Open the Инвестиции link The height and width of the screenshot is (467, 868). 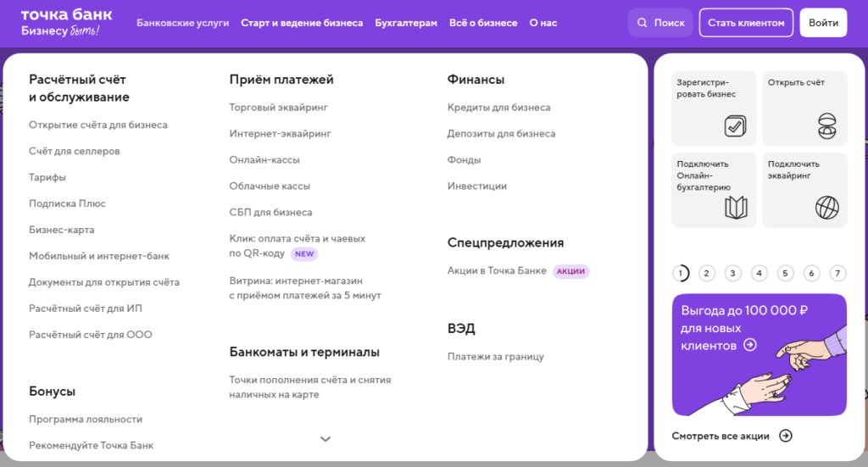tap(477, 186)
